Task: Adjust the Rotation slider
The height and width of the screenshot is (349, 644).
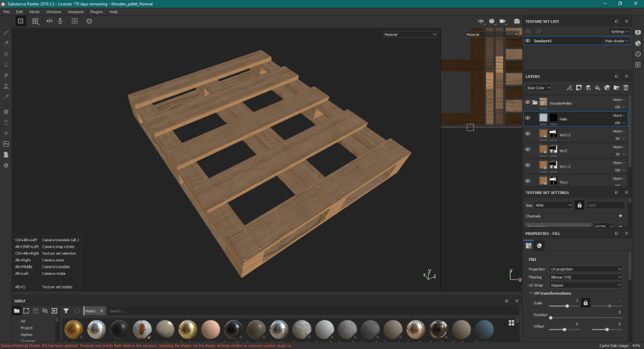Action: coord(551,318)
